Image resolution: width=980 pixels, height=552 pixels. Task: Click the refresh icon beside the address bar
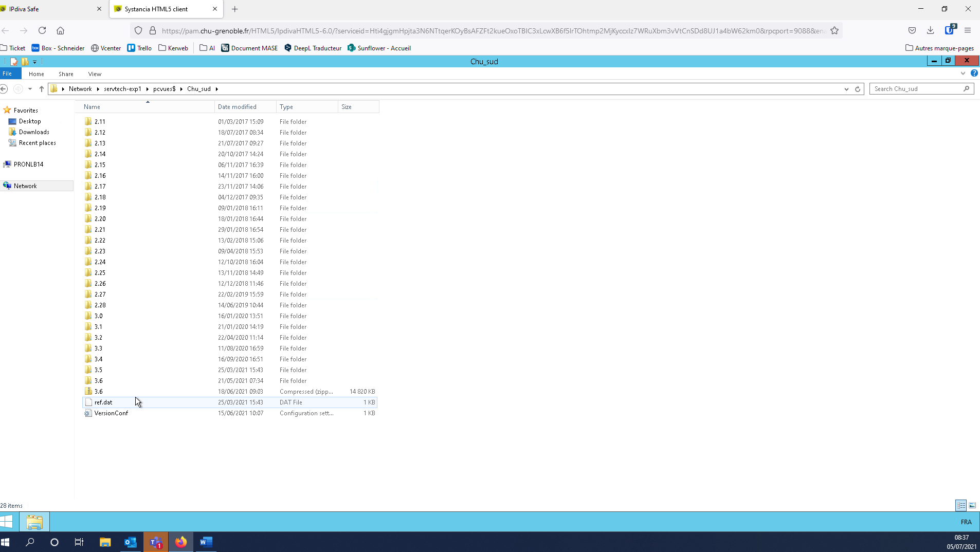(x=858, y=89)
